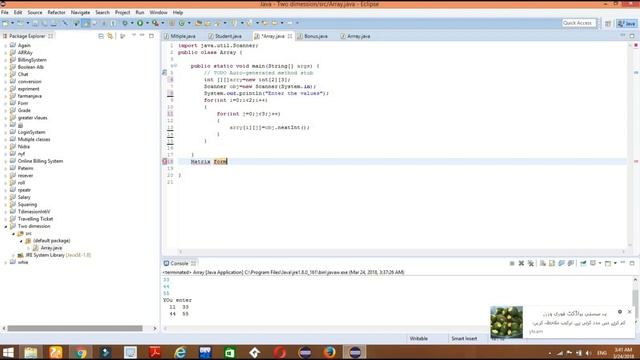
Task: Click the Windows Start button
Action: (x=8, y=352)
